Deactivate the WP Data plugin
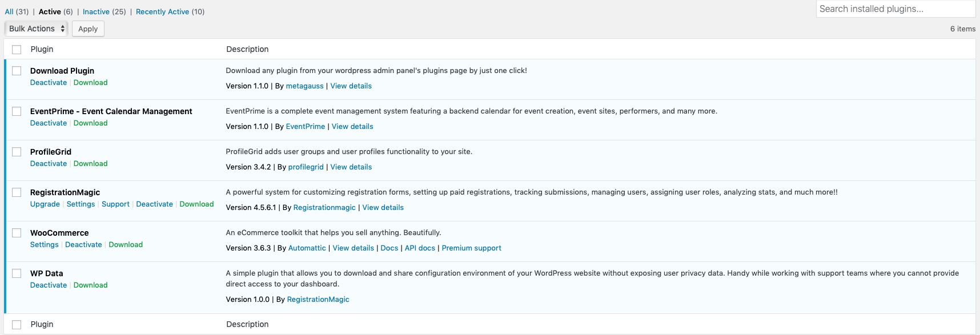Image resolution: width=980 pixels, height=335 pixels. pos(49,285)
